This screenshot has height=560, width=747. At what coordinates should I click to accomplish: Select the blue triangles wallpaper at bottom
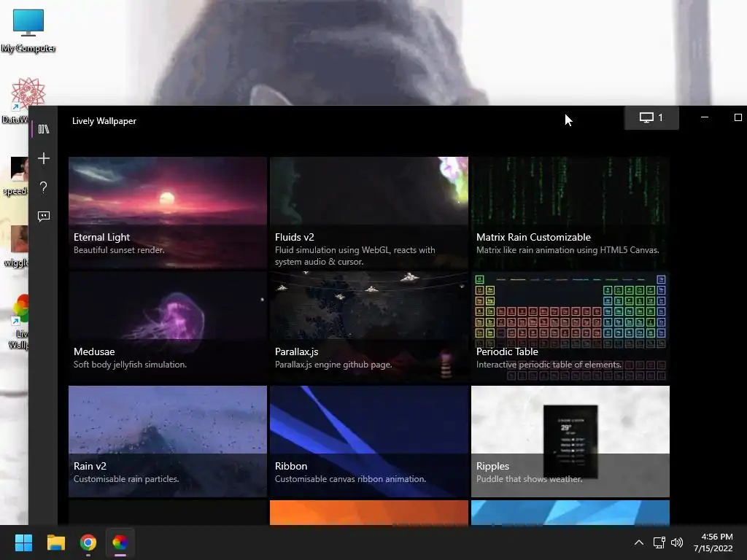570,513
